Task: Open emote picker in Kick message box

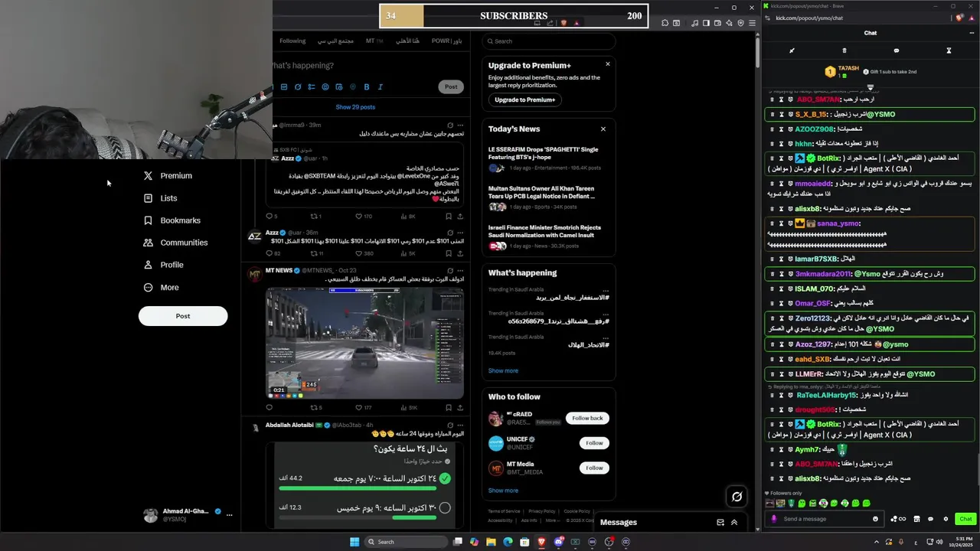Action: click(876, 519)
